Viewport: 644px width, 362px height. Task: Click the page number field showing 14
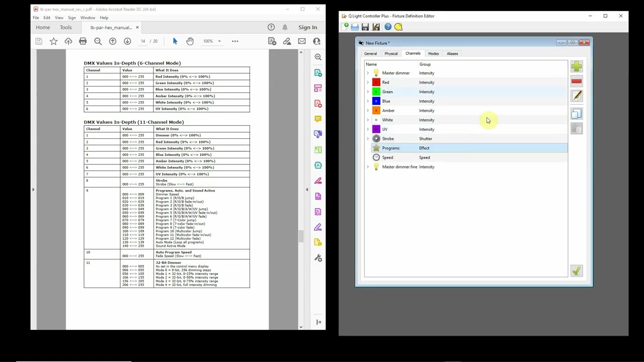[x=143, y=41]
